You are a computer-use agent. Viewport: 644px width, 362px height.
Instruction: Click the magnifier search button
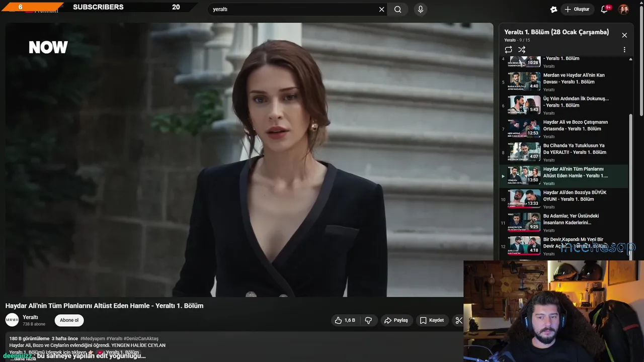click(x=398, y=9)
